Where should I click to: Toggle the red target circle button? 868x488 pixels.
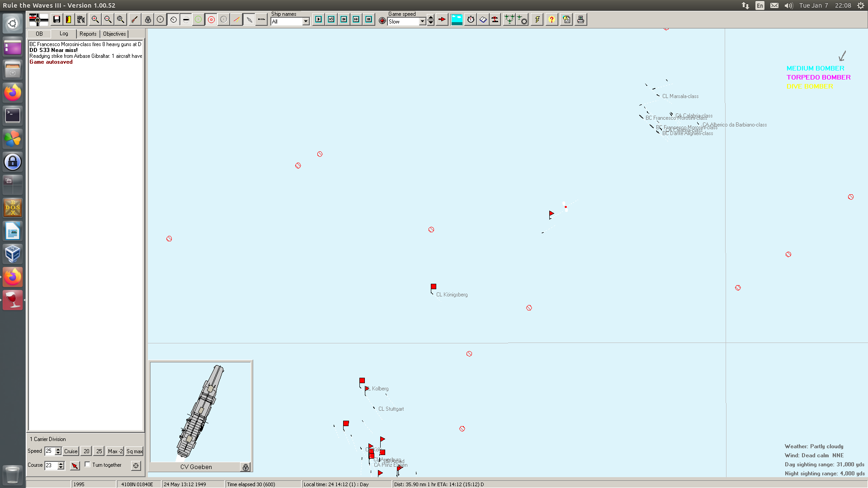coord(211,19)
